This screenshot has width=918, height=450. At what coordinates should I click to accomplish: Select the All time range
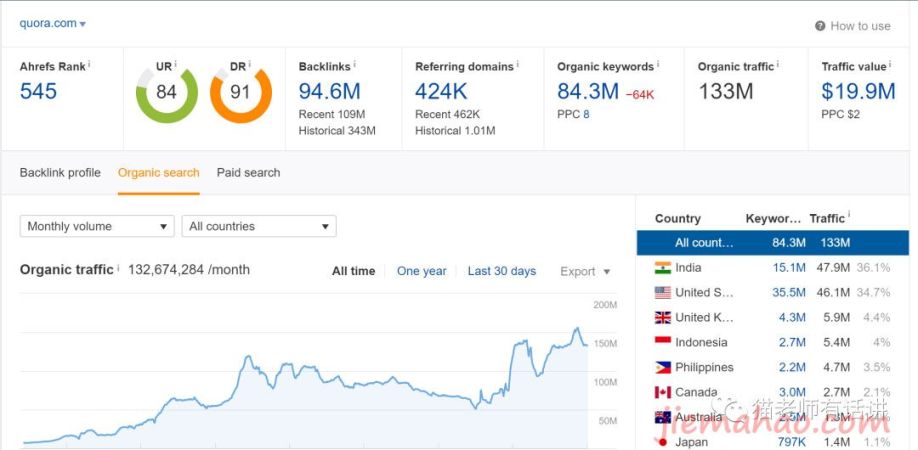coord(354,271)
